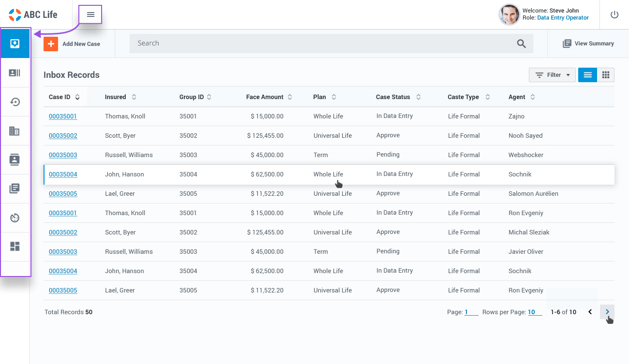Screen dimensions: 629x364
Task: Open the Filter dropdown
Action: [x=552, y=75]
